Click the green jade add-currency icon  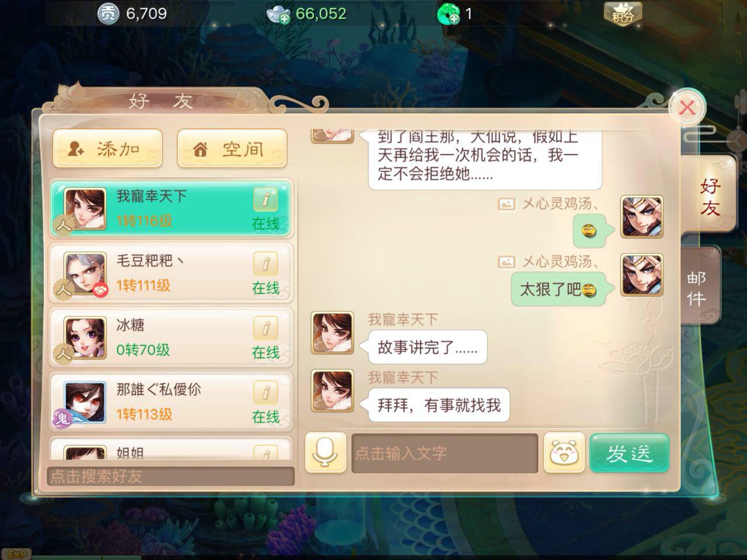click(448, 14)
